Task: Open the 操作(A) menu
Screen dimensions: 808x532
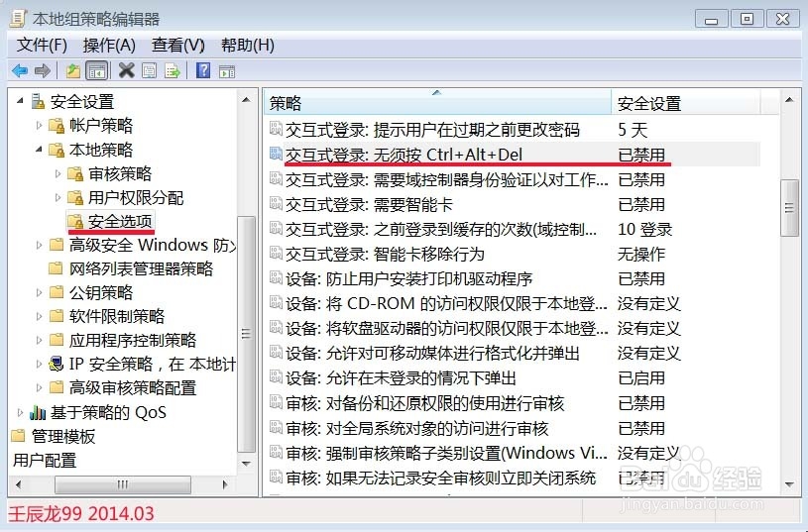Action: [109, 45]
